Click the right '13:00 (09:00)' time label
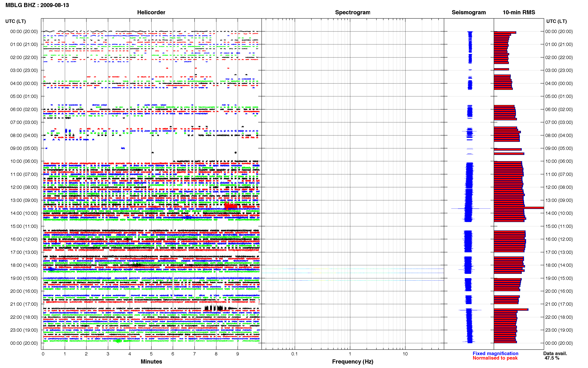This screenshot has width=588, height=368. [559, 200]
